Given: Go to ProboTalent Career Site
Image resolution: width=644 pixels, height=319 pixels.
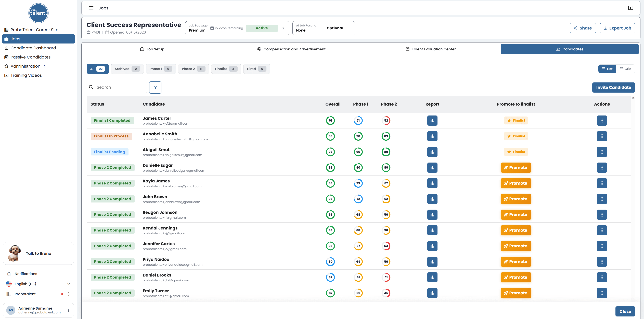Looking at the screenshot, I should 38,30.
